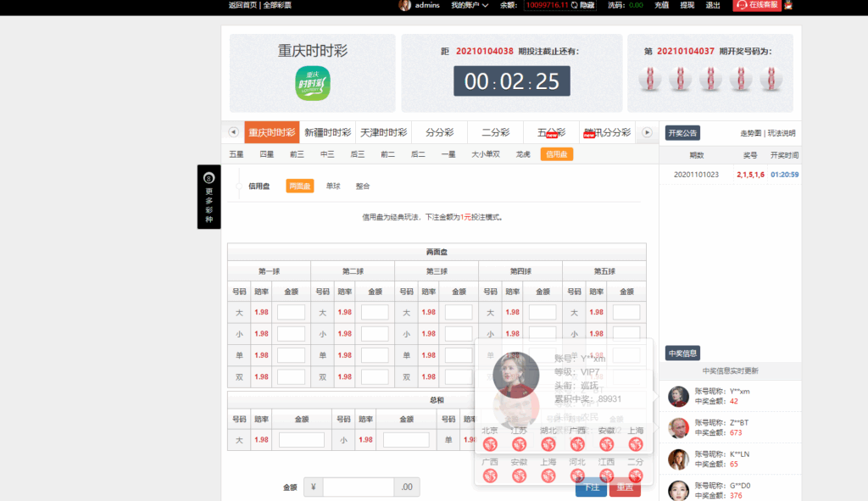Click the admins avatar in top bar
This screenshot has height=501, width=868.
click(405, 5)
